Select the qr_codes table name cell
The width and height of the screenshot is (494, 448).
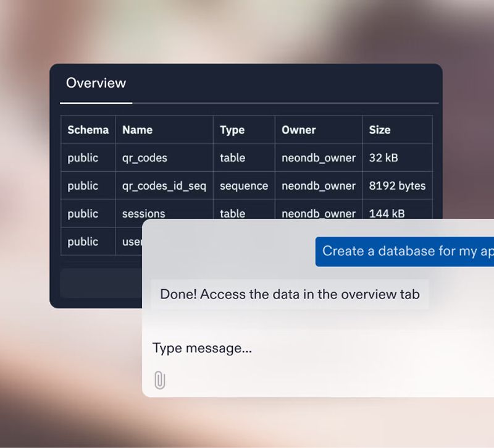click(x=144, y=158)
